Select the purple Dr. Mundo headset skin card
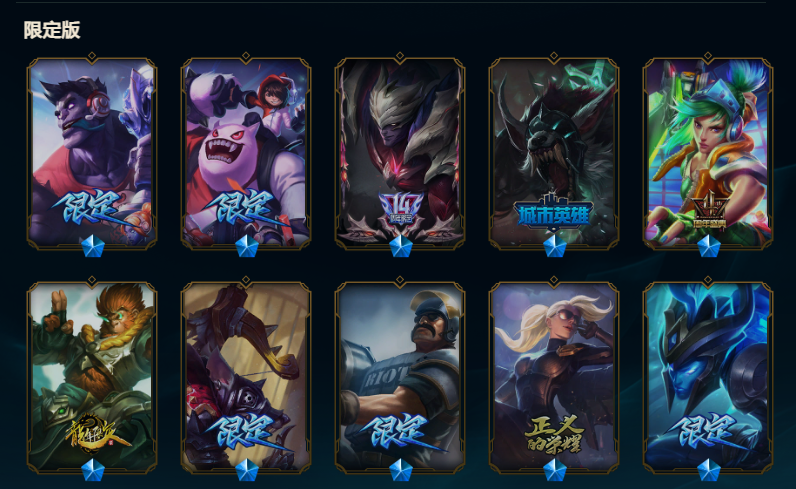The height and width of the screenshot is (489, 796). (92, 153)
